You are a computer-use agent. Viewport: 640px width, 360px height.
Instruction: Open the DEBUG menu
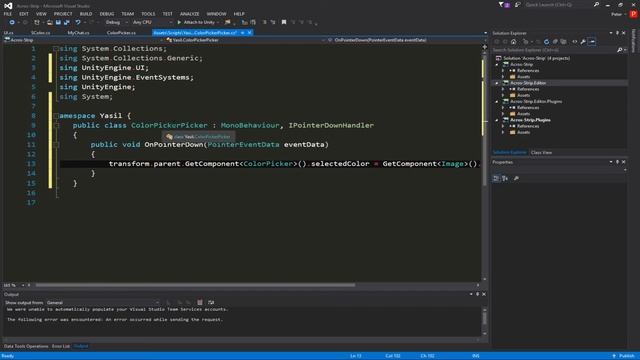tap(107, 14)
